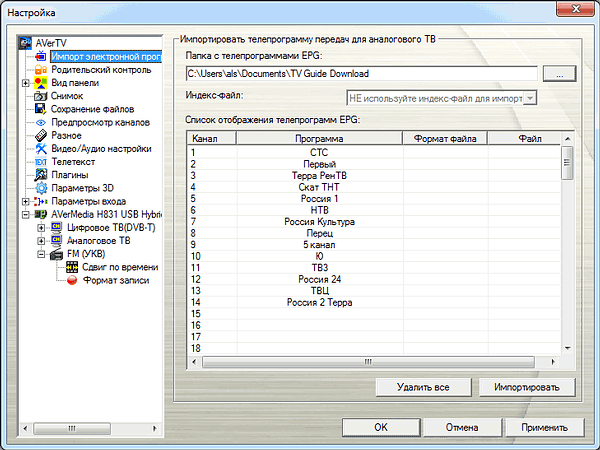This screenshot has height=450, width=600.
Task: Expand the Вид панели tree node
Action: (25, 83)
